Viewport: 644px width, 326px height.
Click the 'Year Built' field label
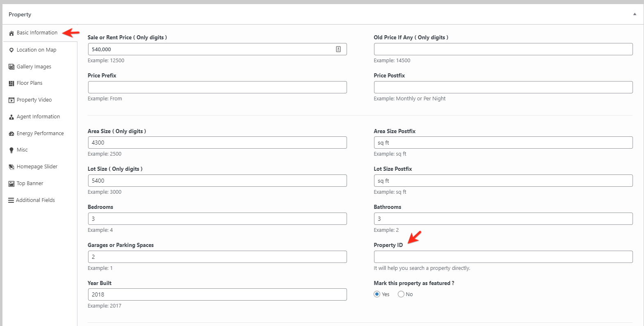(x=100, y=283)
